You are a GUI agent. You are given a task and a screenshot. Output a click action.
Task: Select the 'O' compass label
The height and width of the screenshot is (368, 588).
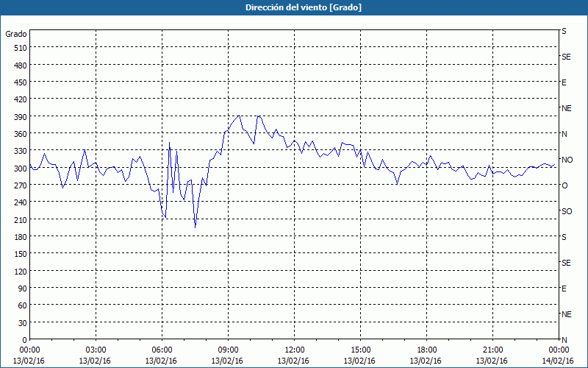pyautogui.click(x=564, y=185)
